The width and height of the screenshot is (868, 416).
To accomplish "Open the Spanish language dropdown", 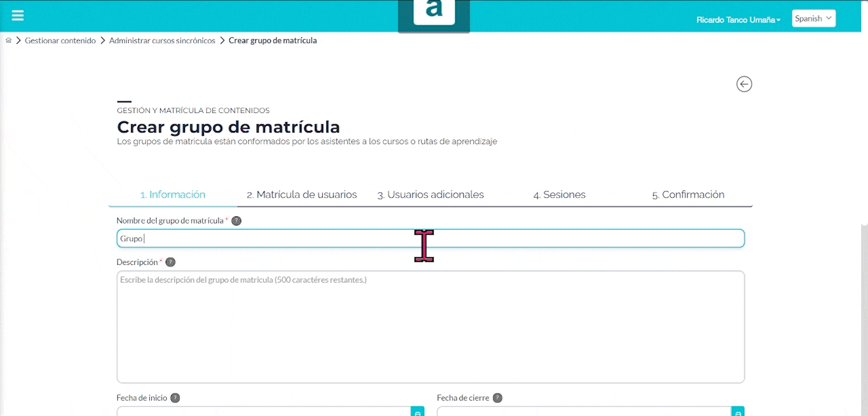I will point(813,19).
